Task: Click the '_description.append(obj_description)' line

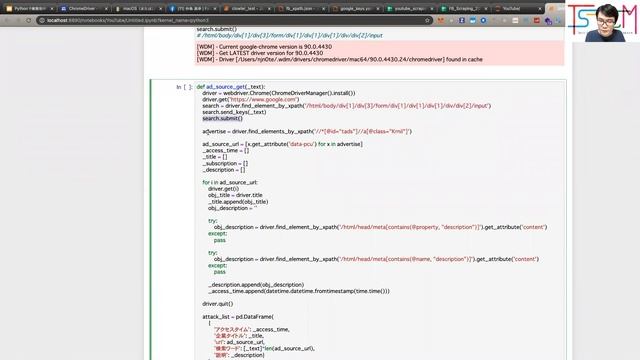Action: (256, 284)
